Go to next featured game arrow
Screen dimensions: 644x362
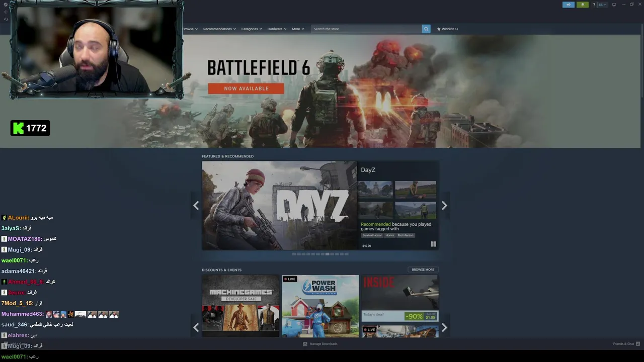click(444, 205)
